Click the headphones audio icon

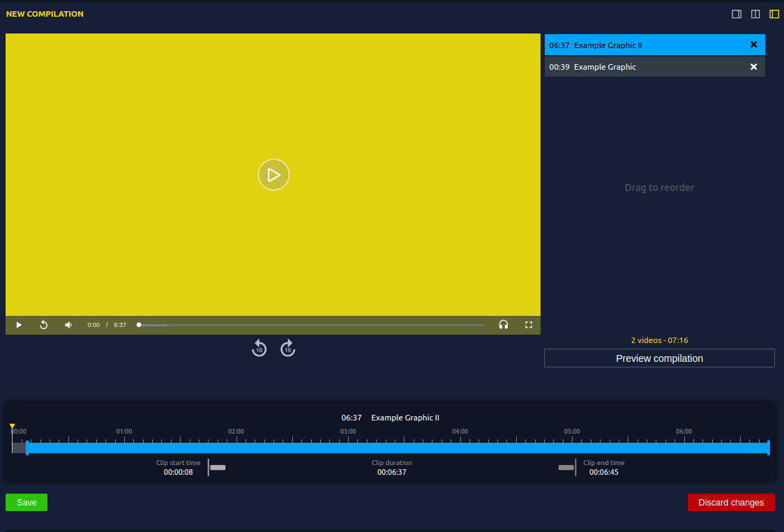coord(504,325)
